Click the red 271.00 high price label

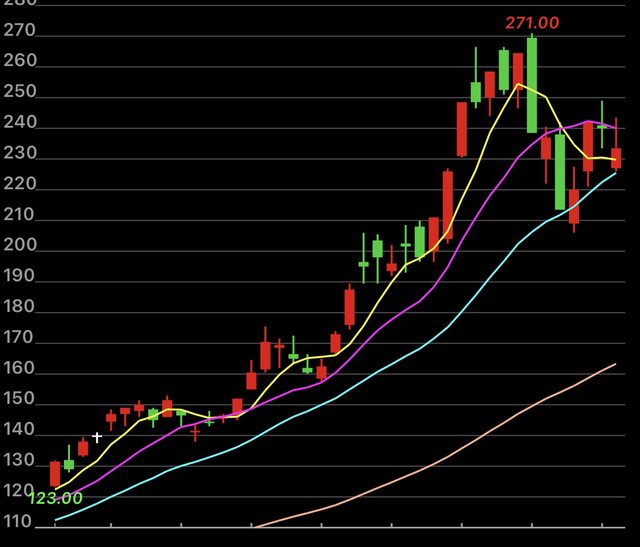pos(530,23)
